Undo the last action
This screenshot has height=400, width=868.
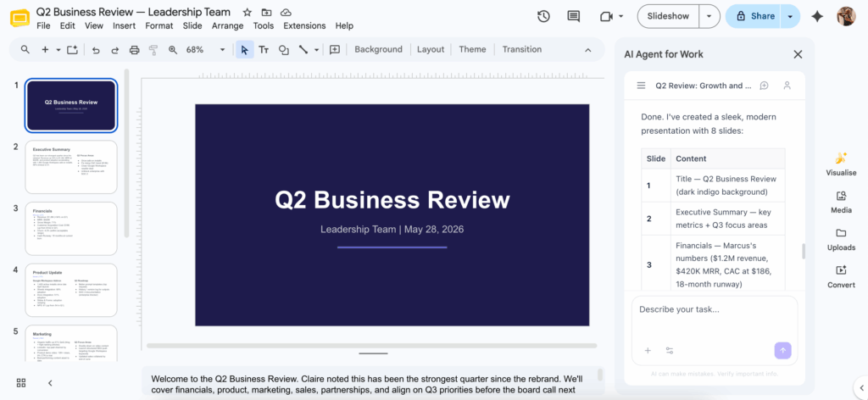pos(96,50)
